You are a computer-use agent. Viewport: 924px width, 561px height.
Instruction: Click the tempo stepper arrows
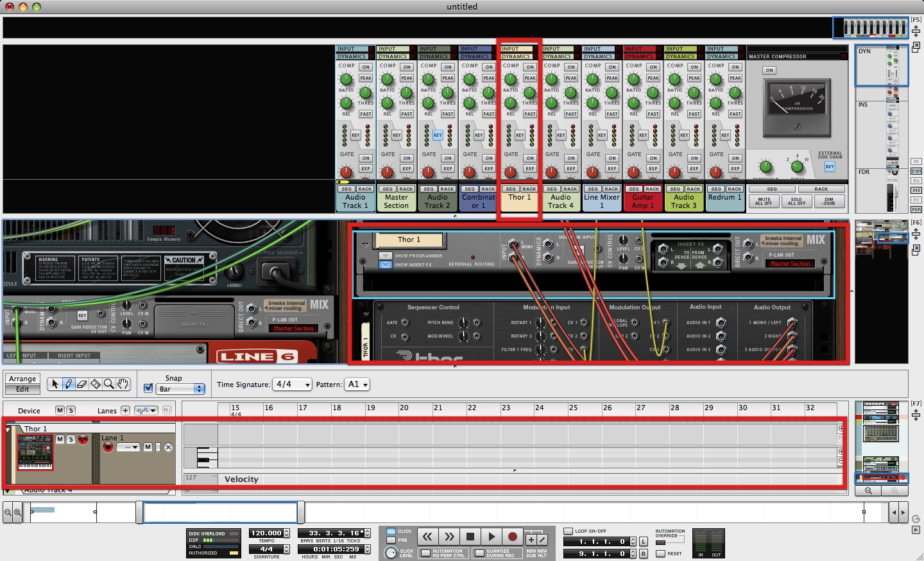click(x=286, y=533)
